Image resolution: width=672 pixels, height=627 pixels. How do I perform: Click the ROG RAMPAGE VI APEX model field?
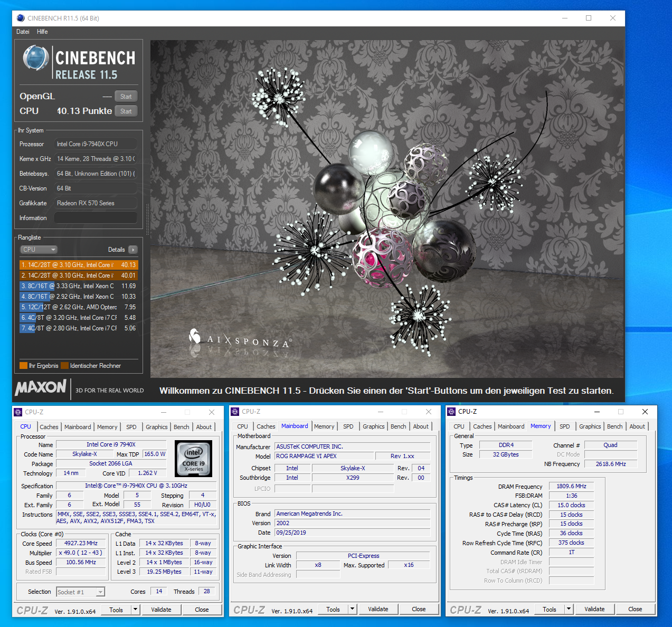point(323,457)
